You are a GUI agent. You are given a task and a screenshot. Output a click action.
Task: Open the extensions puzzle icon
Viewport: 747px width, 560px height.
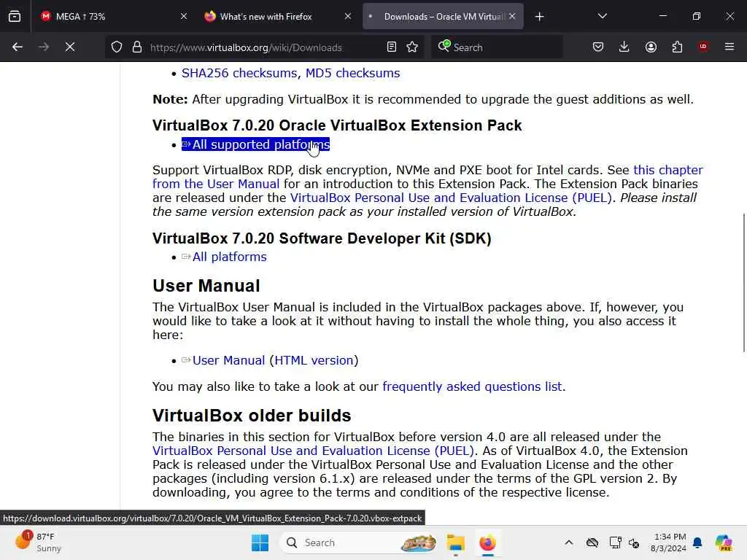click(677, 47)
